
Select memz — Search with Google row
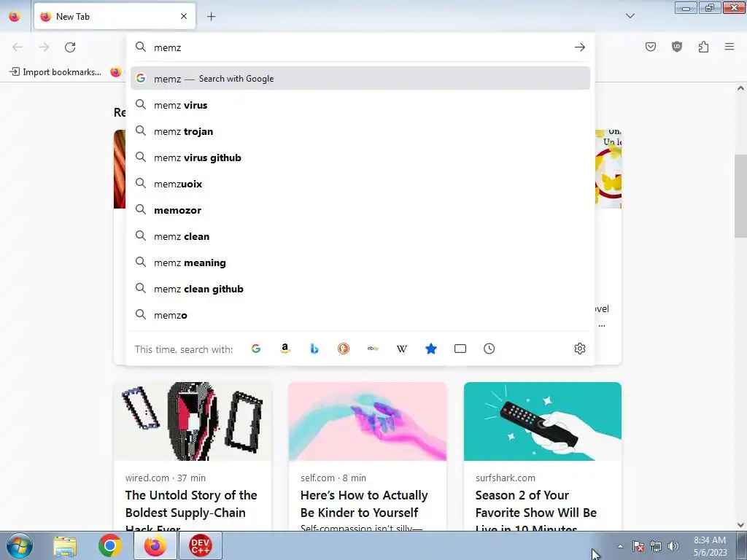pyautogui.click(x=360, y=79)
